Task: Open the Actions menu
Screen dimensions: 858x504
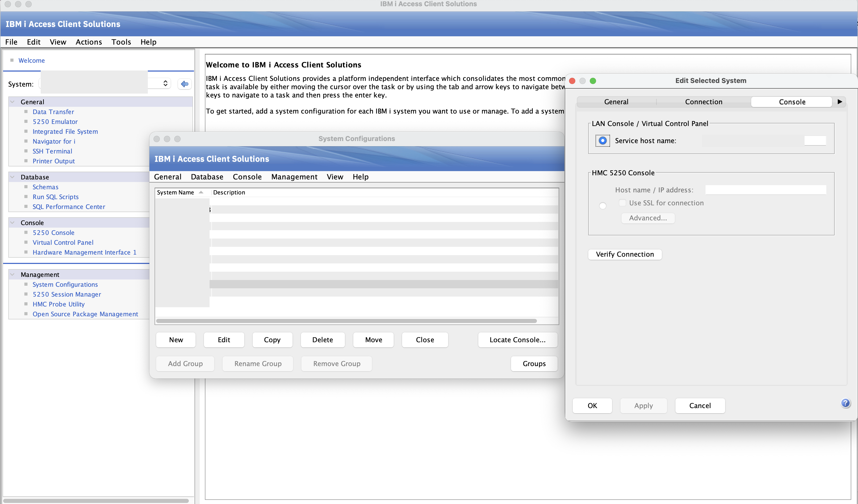Action: [x=89, y=42]
